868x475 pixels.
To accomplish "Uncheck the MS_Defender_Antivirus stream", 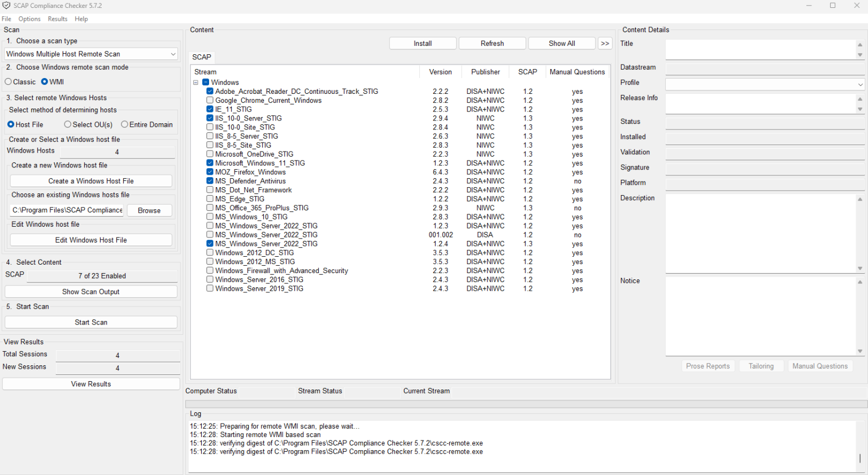I will [210, 181].
